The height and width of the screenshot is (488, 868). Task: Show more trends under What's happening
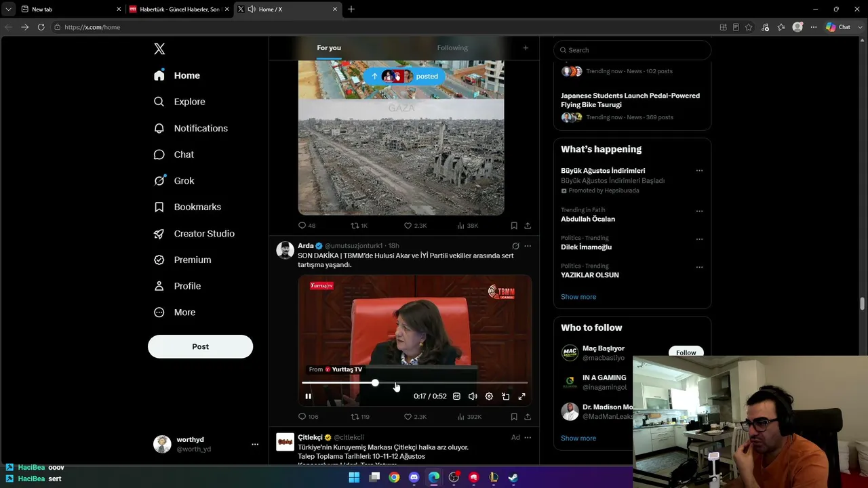pos(578,297)
